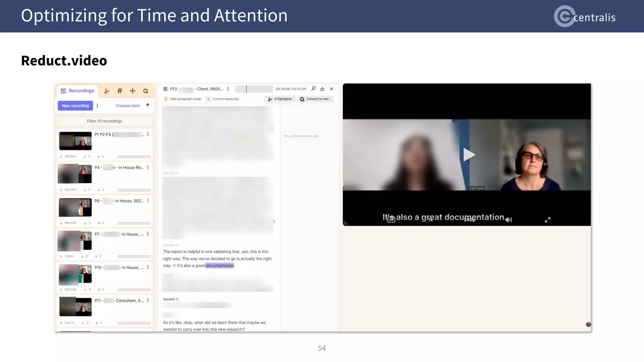Open the kebab menu for P6 recording
The height and width of the screenshot is (362, 644).
click(x=148, y=201)
